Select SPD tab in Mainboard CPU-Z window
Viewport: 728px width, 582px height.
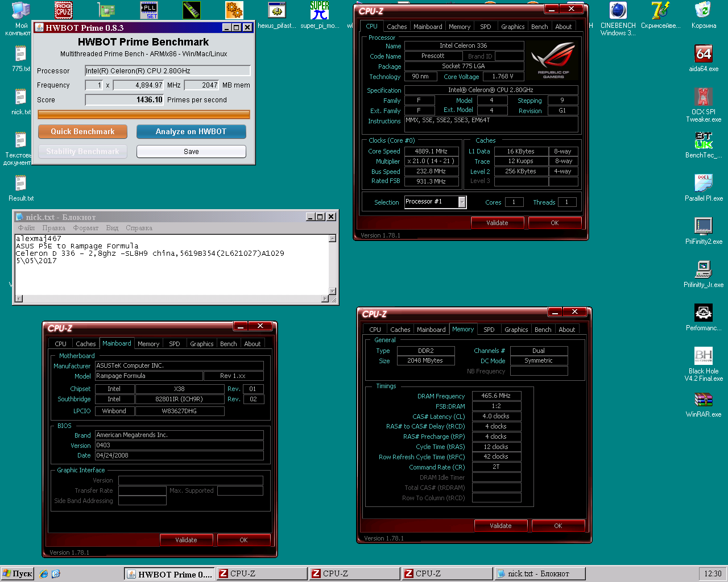click(x=174, y=344)
